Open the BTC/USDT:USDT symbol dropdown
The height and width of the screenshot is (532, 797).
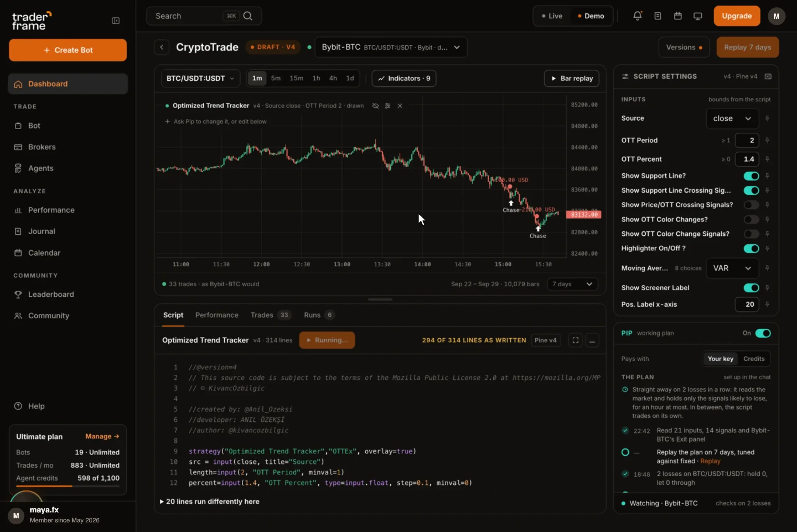pos(200,78)
